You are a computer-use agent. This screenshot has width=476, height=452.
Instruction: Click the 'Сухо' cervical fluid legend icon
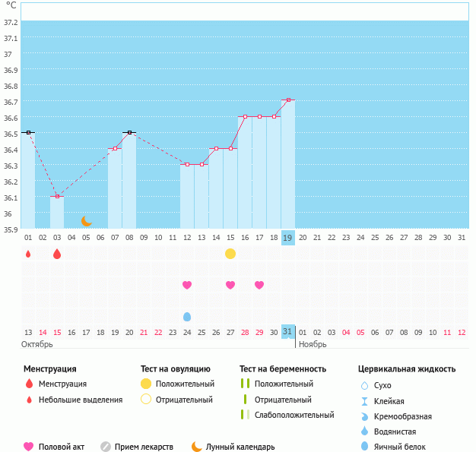click(x=364, y=385)
